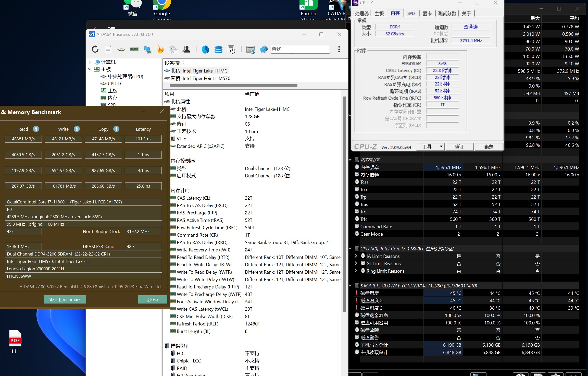This screenshot has height=376, width=588.
Task: Click the Latency value 101.3 ns
Action: pyautogui.click(x=143, y=139)
